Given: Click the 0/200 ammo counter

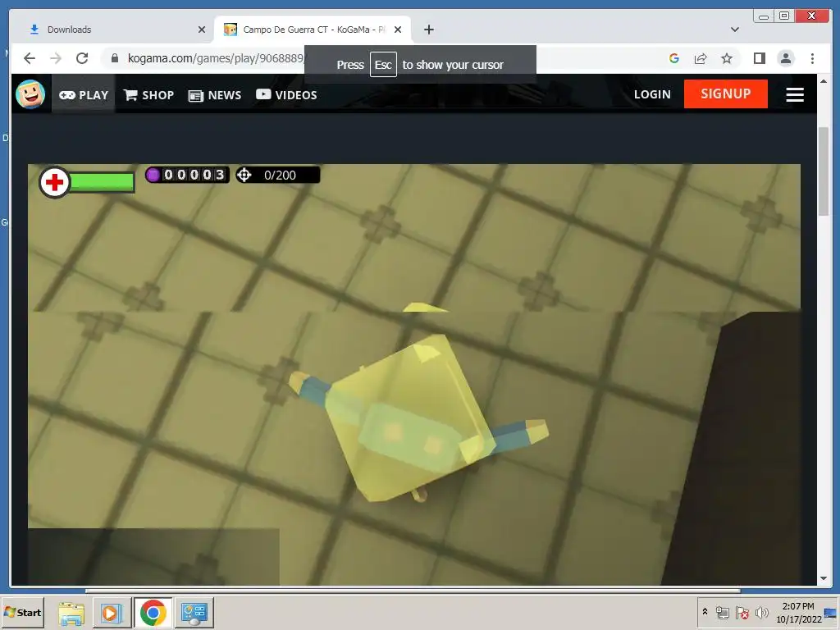Looking at the screenshot, I should (280, 176).
